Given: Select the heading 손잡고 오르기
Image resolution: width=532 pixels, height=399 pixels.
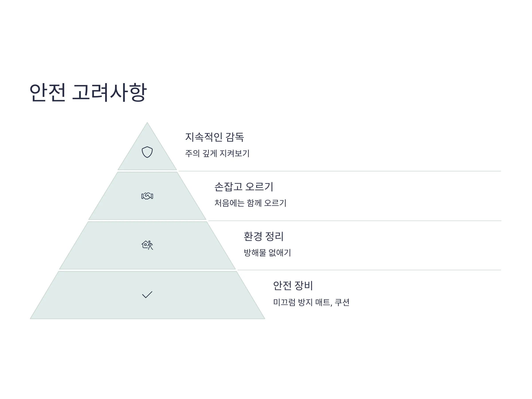Looking at the screenshot, I should pos(244,187).
